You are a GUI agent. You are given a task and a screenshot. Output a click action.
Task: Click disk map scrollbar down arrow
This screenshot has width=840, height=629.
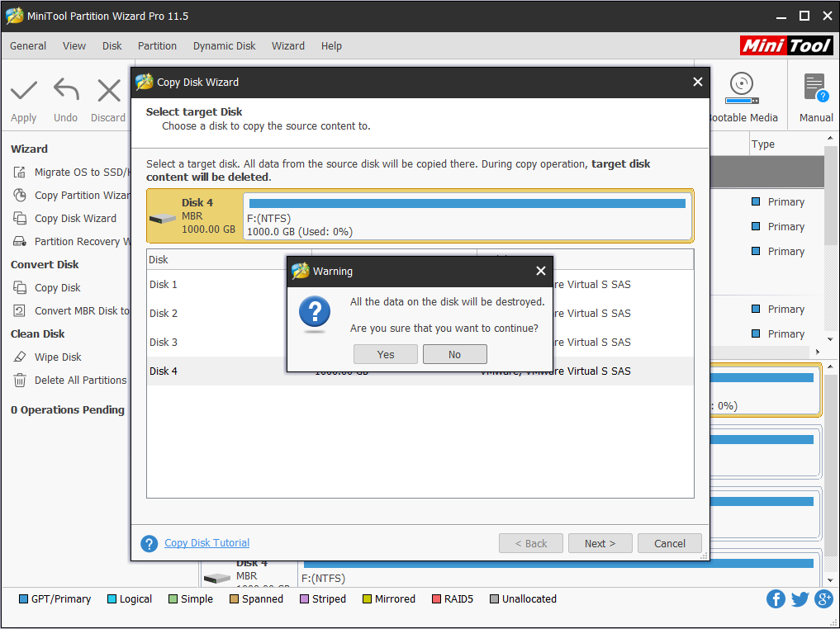click(830, 580)
